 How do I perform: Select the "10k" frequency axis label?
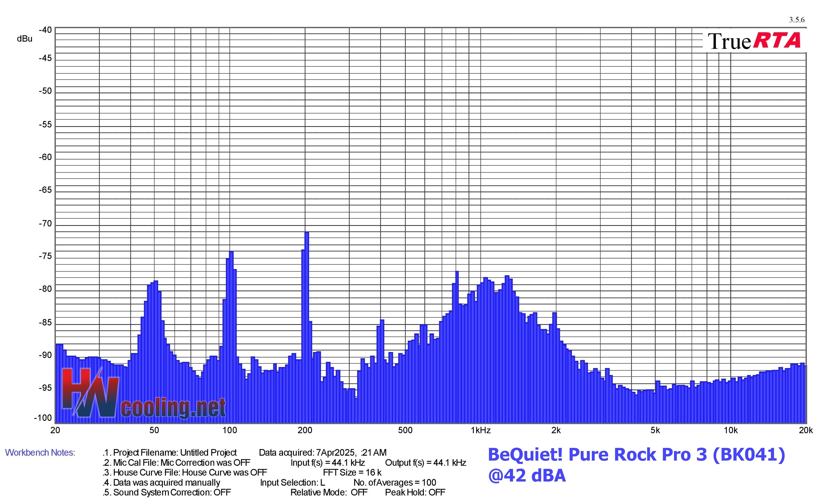(731, 430)
